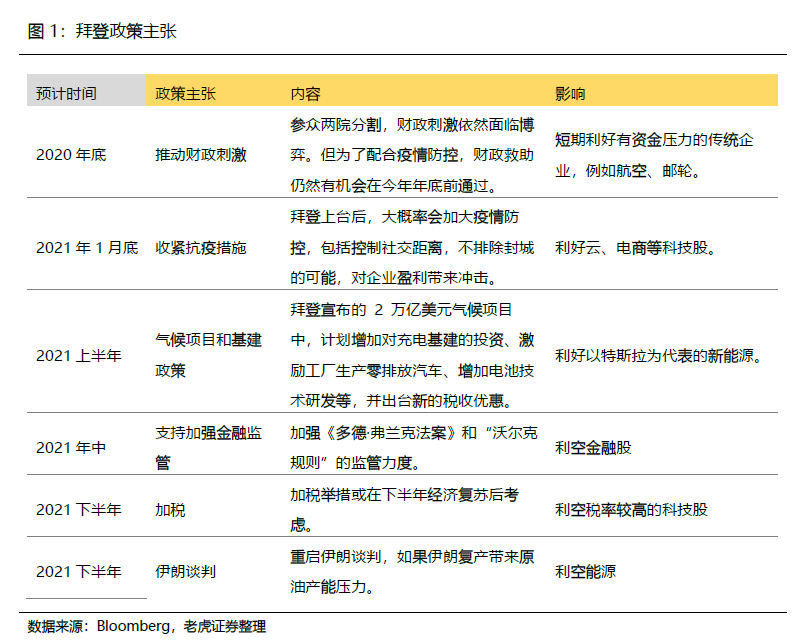Click content starting '加税举措或在下半年'
The image size is (798, 642).
point(405,510)
